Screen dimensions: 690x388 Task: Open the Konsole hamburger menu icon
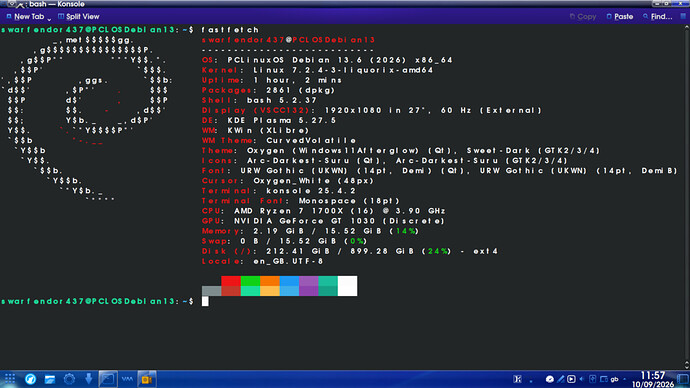683,16
